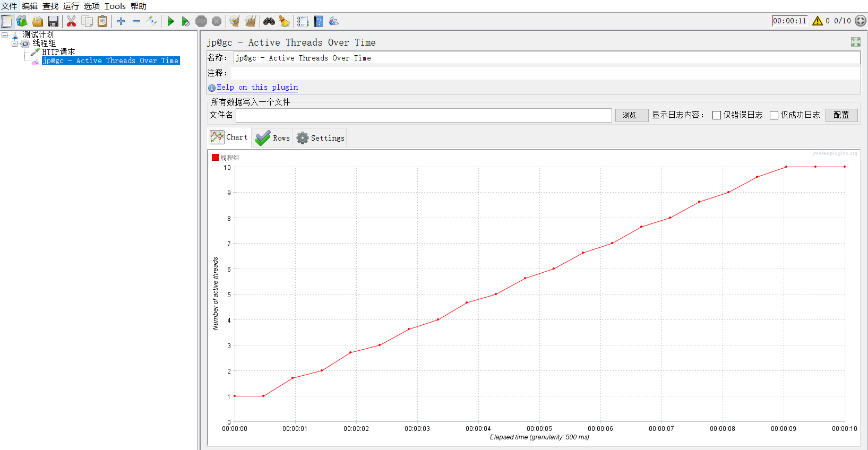Open the 帮助 menu

click(139, 6)
